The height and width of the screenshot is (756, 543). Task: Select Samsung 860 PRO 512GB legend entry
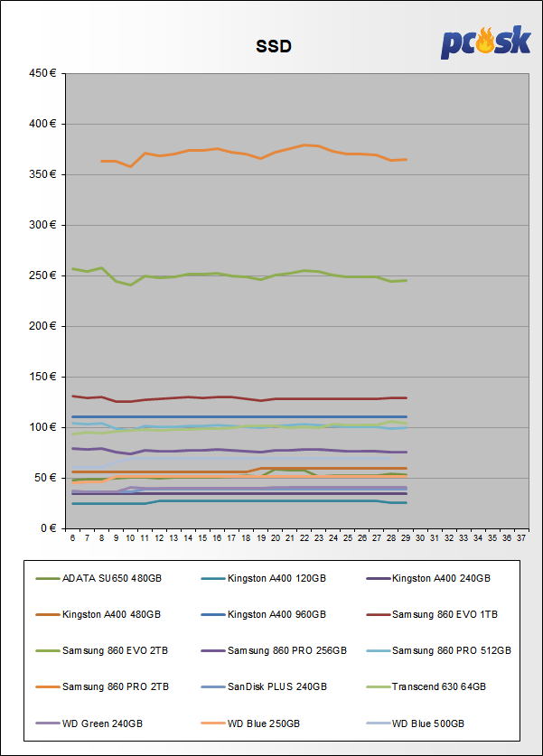point(439,650)
